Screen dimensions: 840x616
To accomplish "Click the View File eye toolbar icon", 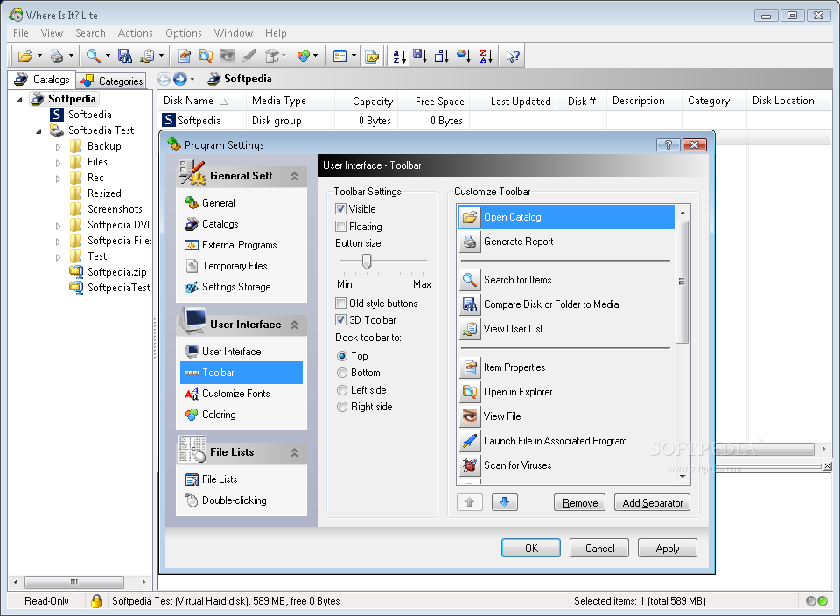I will (227, 56).
